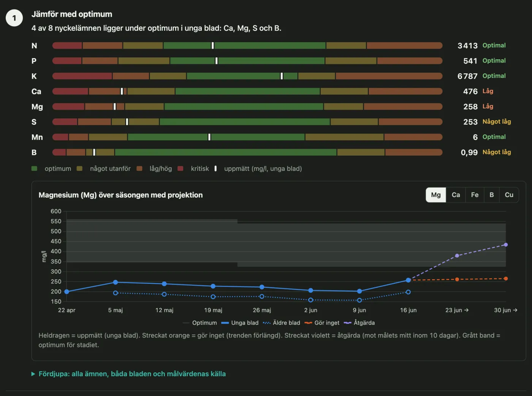This screenshot has height=396, width=532.
Task: Switch chart to the Ca tab
Action: (x=456, y=195)
